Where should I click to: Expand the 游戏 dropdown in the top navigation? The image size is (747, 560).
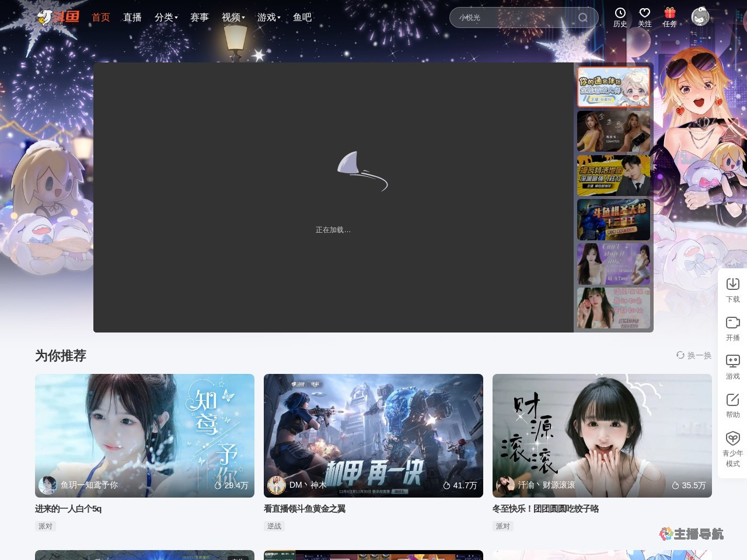(x=268, y=17)
